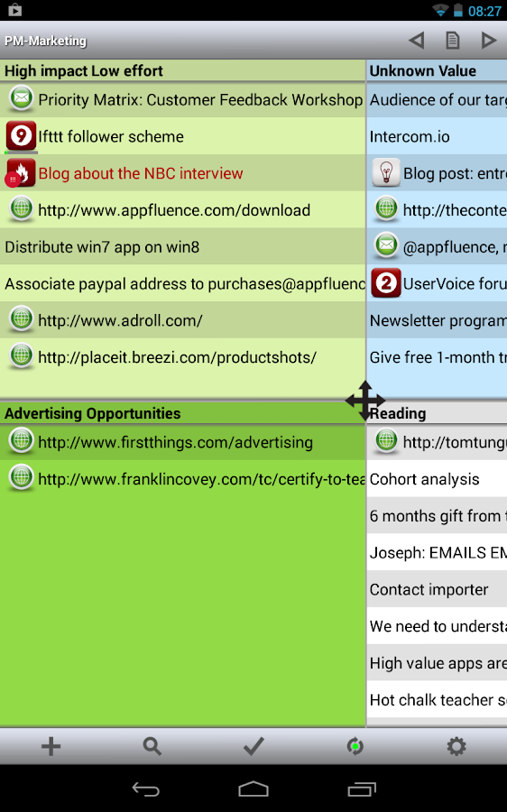Open Audience of our targ item

click(x=438, y=99)
